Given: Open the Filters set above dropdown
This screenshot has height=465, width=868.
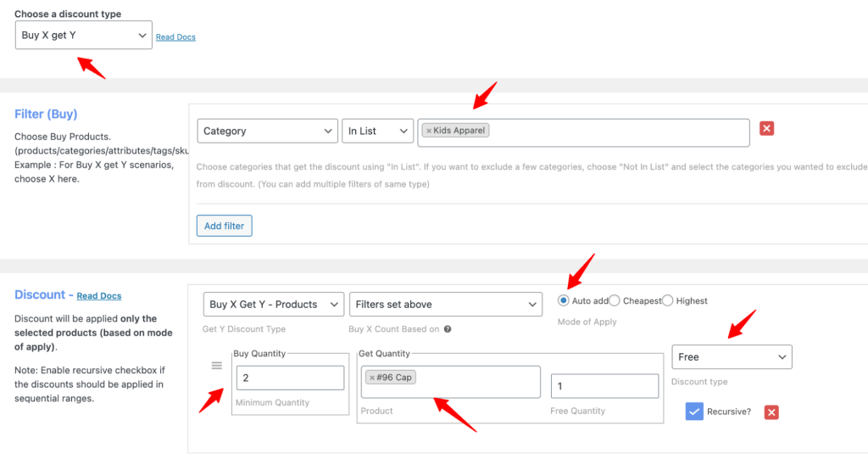Looking at the screenshot, I should (446, 305).
